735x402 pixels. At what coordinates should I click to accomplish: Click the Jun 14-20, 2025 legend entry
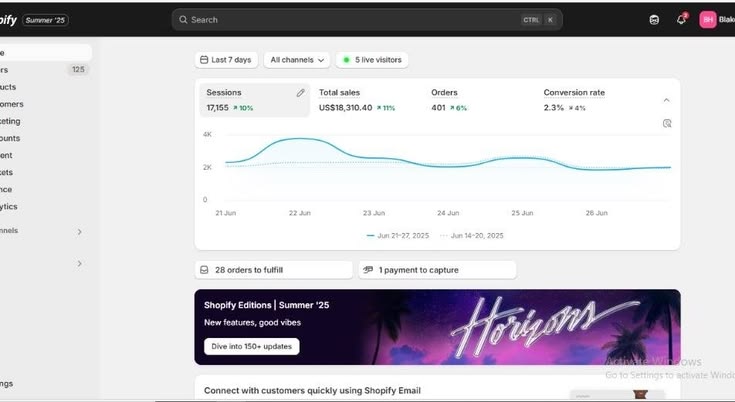pos(472,236)
